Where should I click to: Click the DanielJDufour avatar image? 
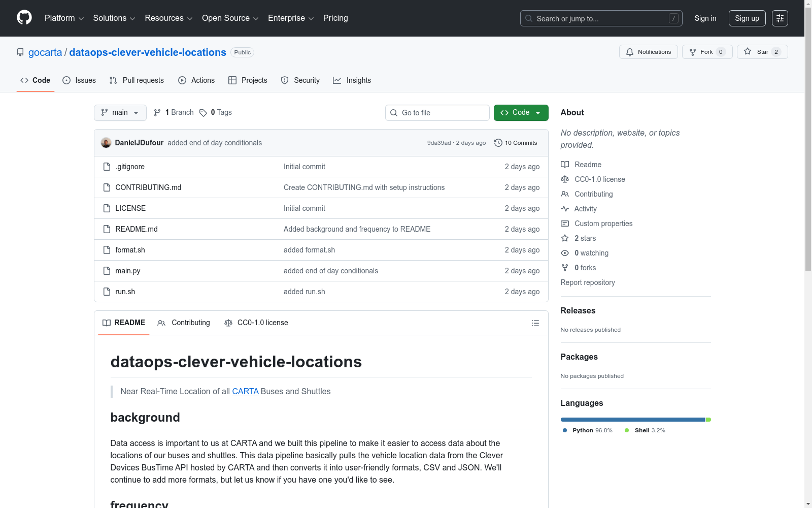[106, 143]
